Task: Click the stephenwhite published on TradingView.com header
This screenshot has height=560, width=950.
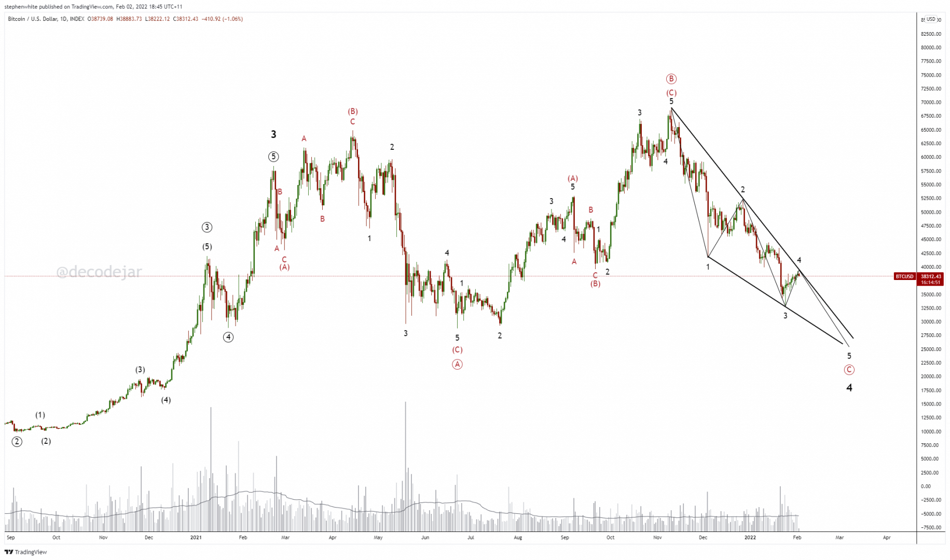Action: (x=93, y=7)
